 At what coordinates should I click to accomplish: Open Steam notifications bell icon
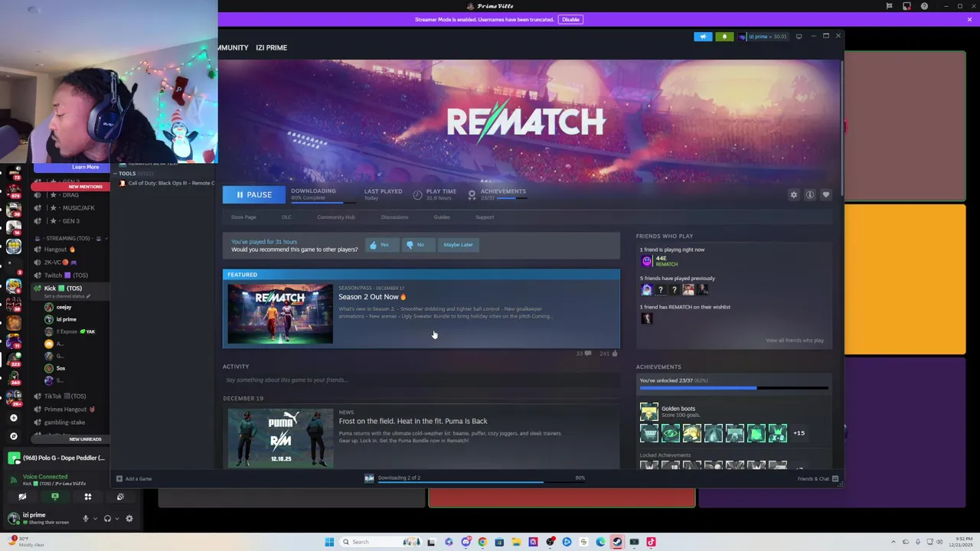[724, 37]
